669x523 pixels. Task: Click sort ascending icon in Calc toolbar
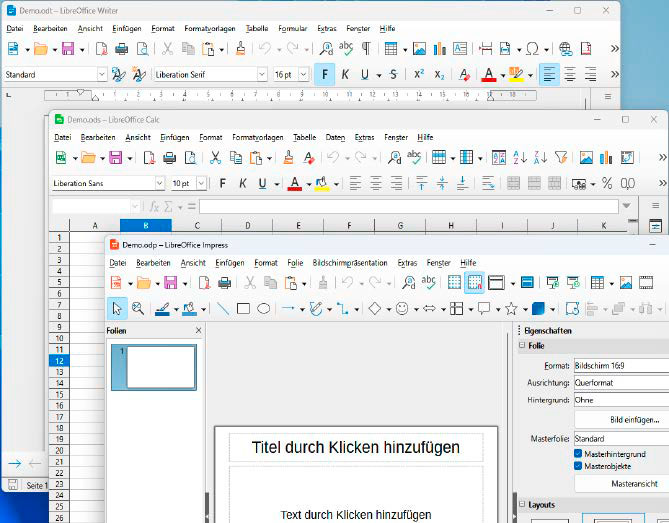[x=520, y=157]
